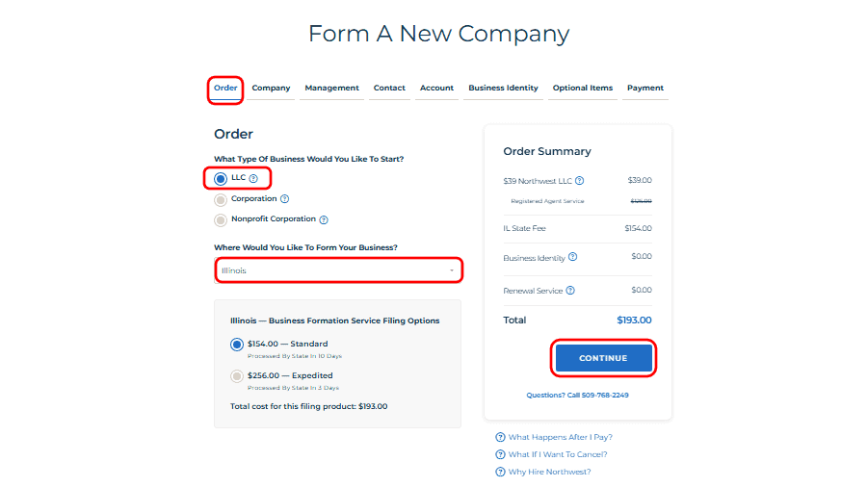The image size is (868, 487).
Task: Click Renewal Service help icon
Action: 569,291
